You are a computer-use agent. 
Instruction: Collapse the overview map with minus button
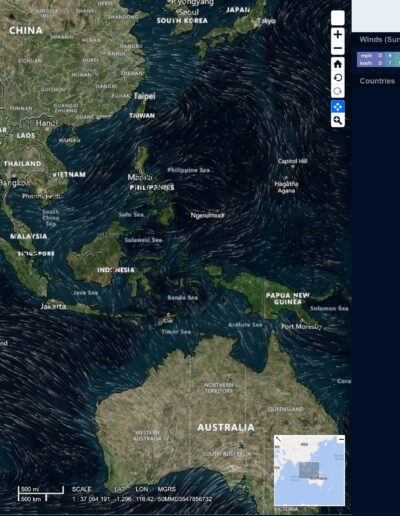click(341, 440)
